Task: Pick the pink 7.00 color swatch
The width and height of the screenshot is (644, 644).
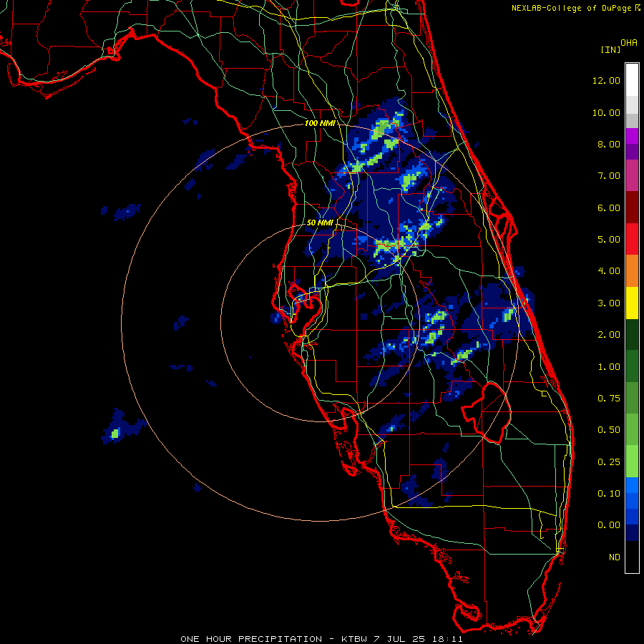Action: 632,175
